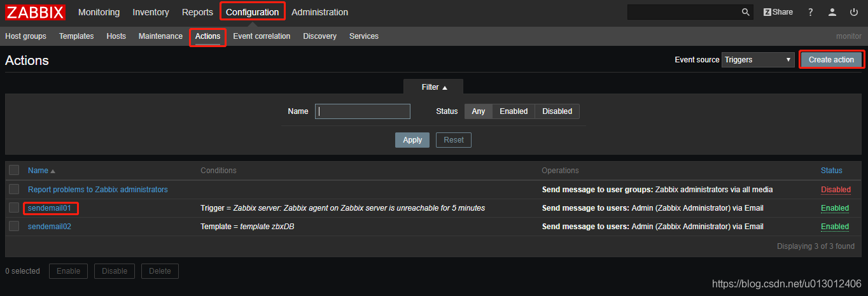Open the Inventory menu
Image resolution: width=868 pixels, height=296 pixels.
[151, 12]
